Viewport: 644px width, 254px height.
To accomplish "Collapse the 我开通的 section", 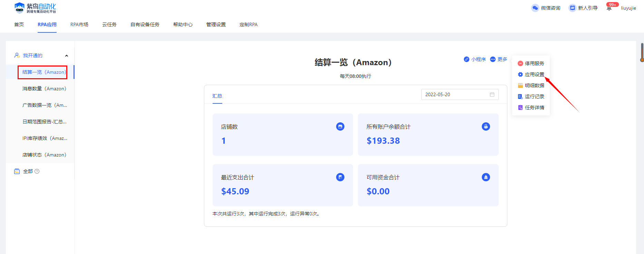I will click(67, 55).
